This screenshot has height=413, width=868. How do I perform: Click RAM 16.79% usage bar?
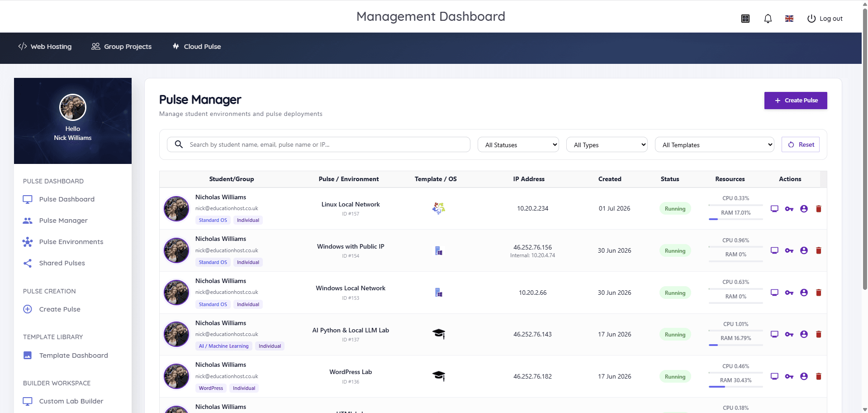click(736, 345)
